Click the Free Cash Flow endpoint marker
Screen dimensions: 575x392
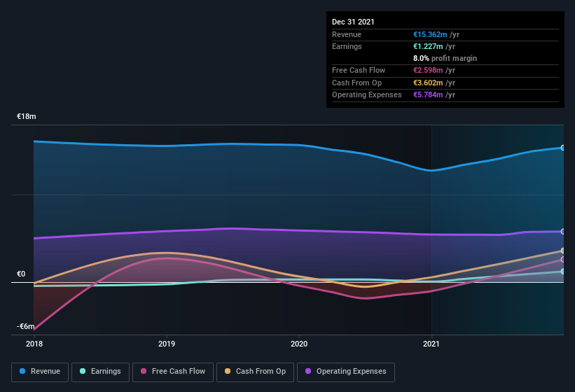(x=562, y=260)
